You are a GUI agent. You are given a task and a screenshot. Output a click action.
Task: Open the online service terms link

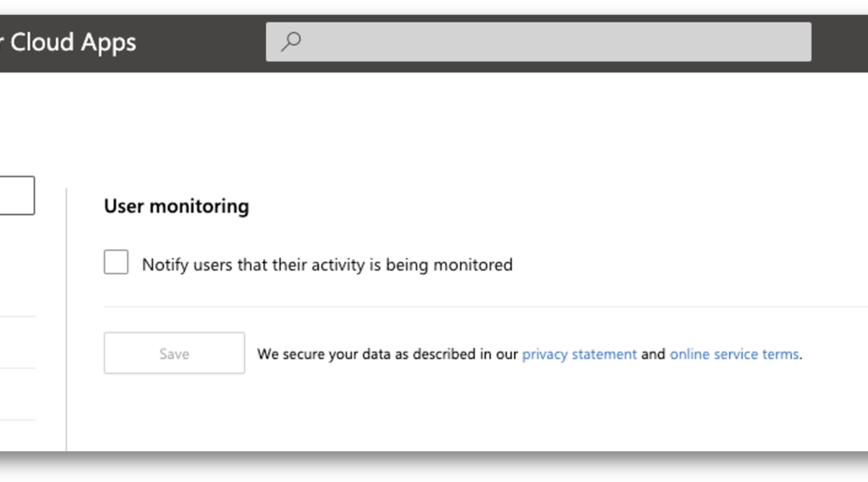point(734,354)
